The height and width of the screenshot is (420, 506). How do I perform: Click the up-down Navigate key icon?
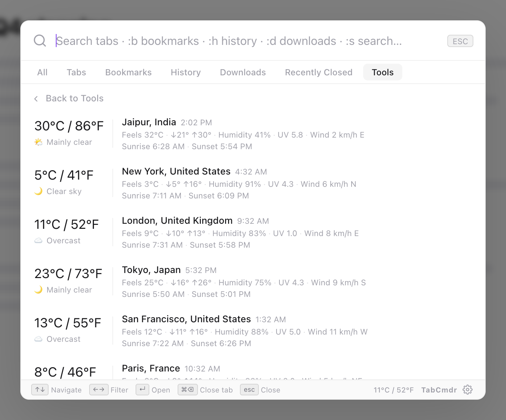40,390
